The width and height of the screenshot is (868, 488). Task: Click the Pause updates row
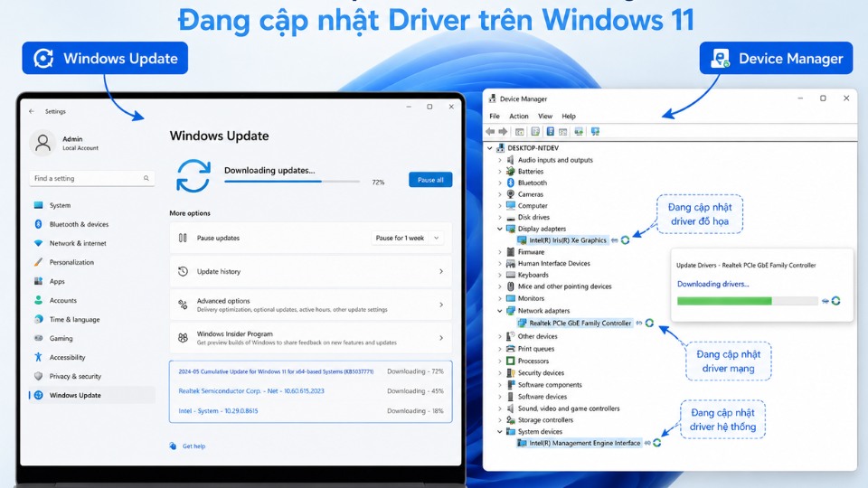pos(310,238)
